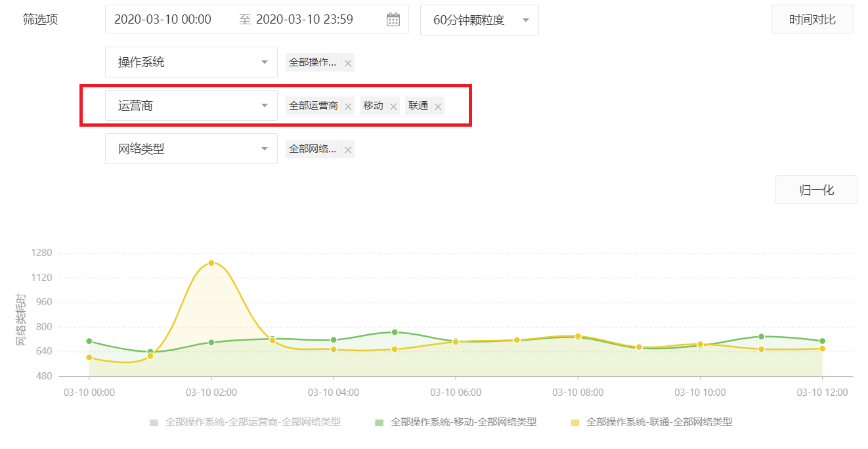The image size is (868, 449).
Task: Expand the 网络类型 dropdown
Action: pyautogui.click(x=191, y=149)
